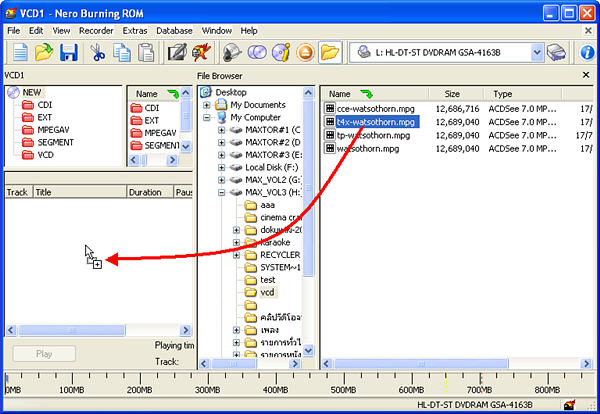Open the Recorder menu

[x=96, y=31]
